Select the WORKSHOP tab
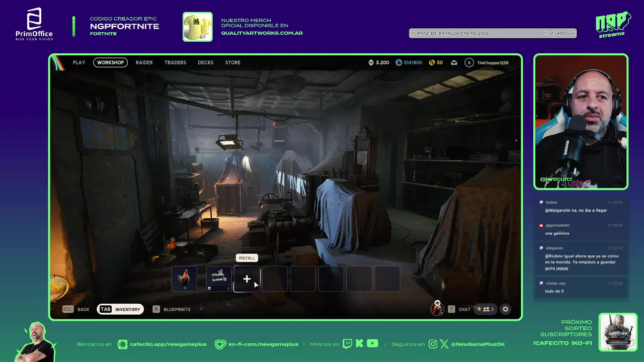Screen dimensions: 644x362 pyautogui.click(x=110, y=62)
